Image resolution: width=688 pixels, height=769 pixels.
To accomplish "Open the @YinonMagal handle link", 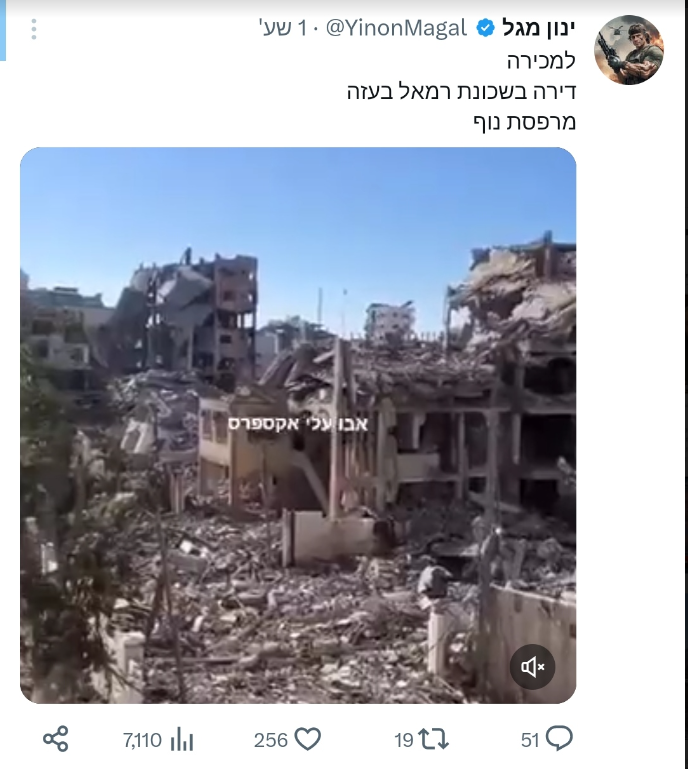I will pyautogui.click(x=396, y=29).
